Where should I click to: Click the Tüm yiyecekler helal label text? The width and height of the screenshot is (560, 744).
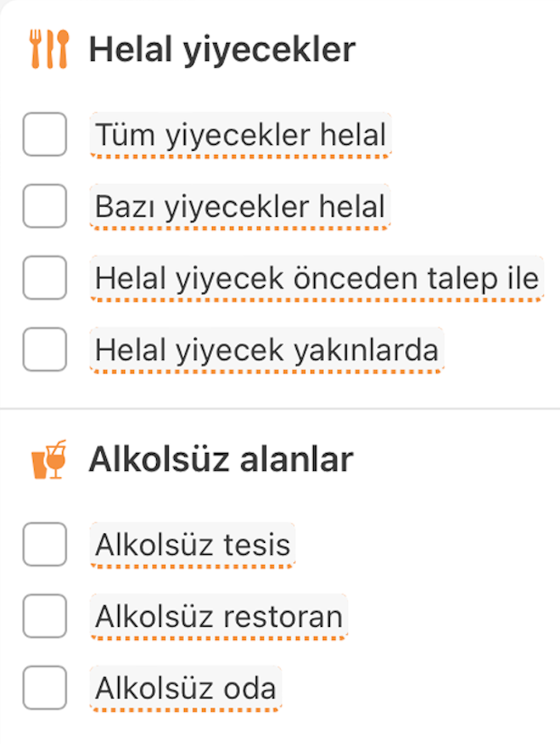(x=240, y=135)
